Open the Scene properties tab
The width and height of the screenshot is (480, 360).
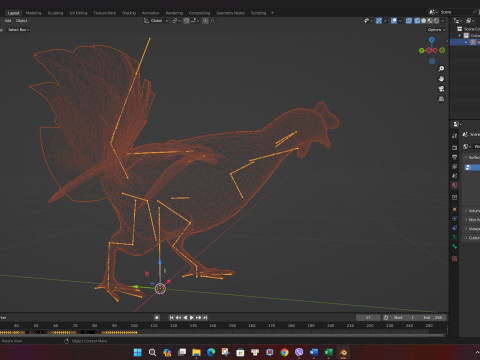pos(455,176)
